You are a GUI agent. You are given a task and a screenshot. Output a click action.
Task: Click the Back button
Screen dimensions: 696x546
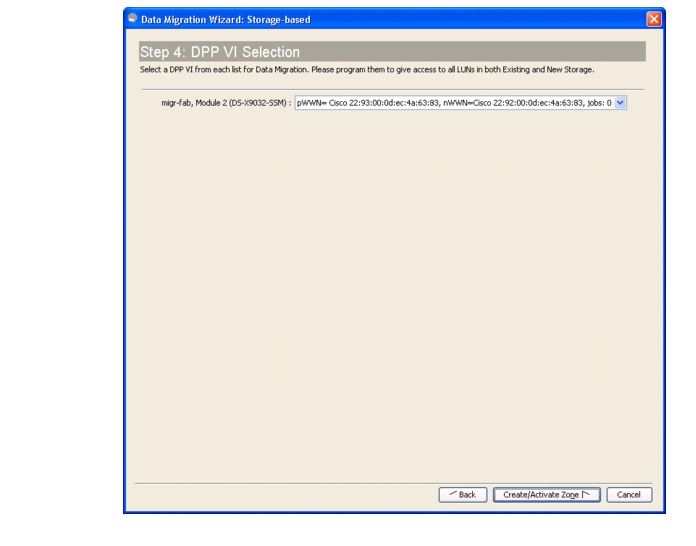coord(463,495)
